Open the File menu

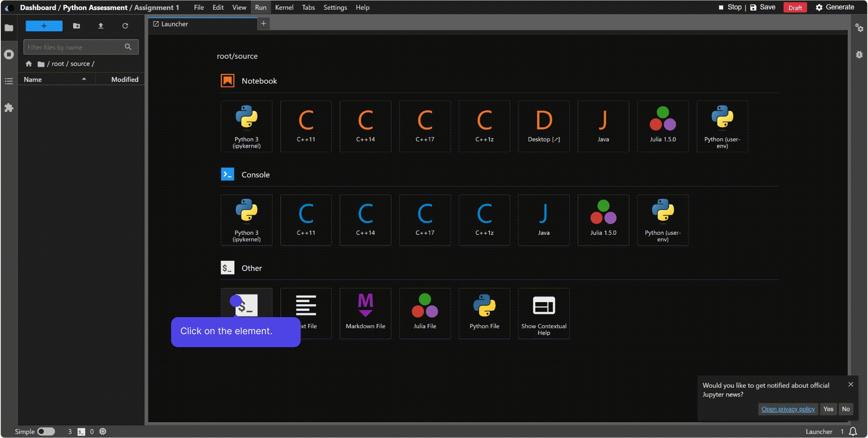pyautogui.click(x=199, y=7)
